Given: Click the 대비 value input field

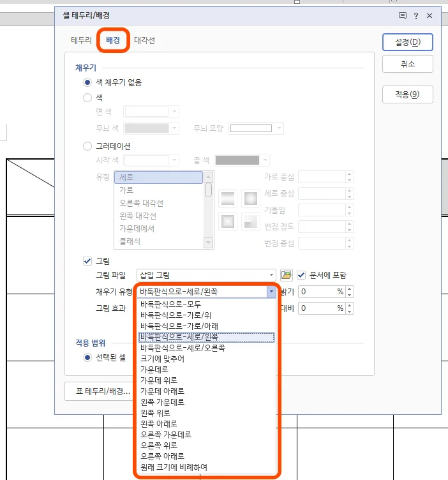Looking at the screenshot, I should [322, 308].
